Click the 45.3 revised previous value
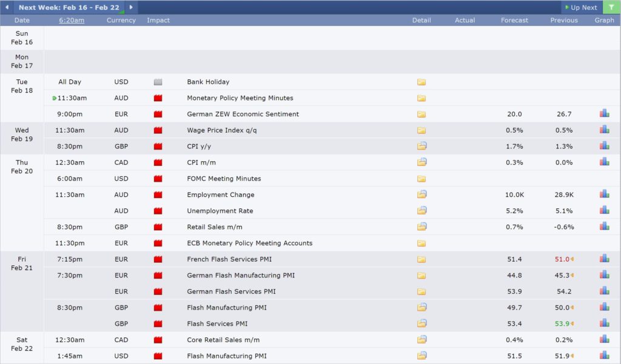The image size is (621, 364). pyautogui.click(x=562, y=276)
